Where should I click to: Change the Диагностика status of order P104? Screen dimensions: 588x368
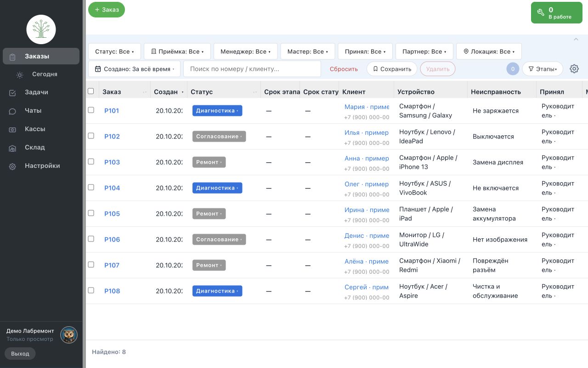click(x=217, y=188)
